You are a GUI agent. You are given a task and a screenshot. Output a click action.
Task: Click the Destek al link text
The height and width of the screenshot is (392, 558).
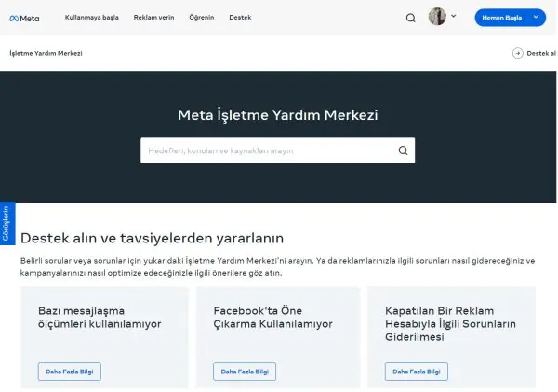(541, 53)
